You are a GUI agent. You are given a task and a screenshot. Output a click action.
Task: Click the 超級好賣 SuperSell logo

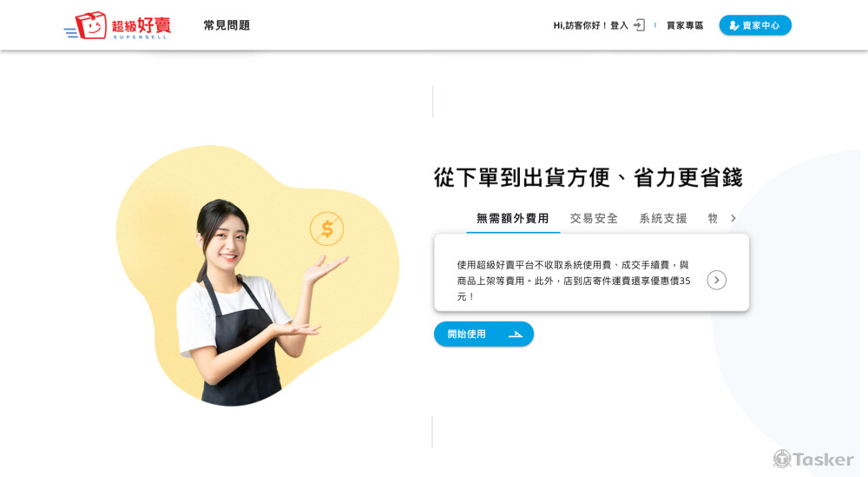pos(118,25)
